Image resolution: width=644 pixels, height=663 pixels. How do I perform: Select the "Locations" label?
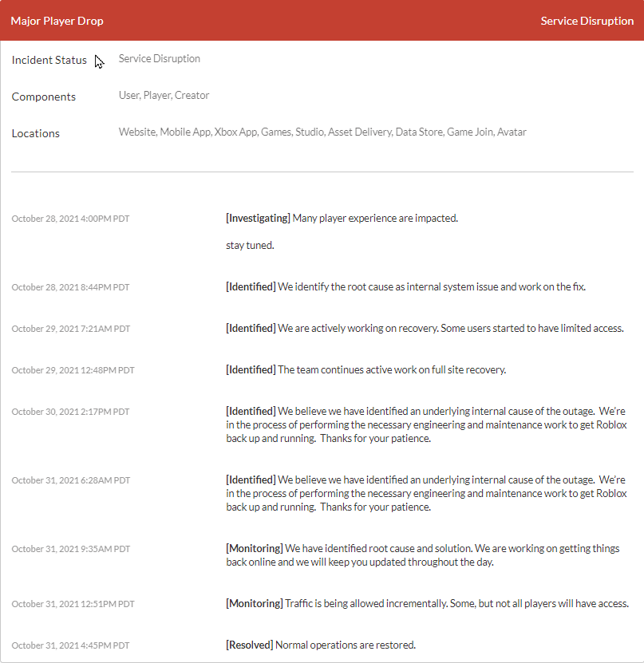click(x=36, y=133)
